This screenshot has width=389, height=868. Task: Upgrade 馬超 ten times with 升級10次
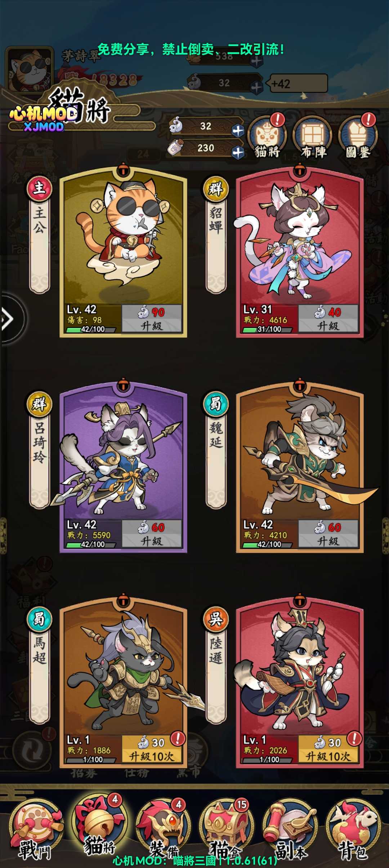152,749
